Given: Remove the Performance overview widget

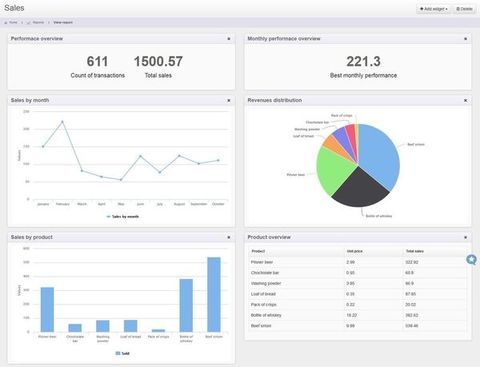Looking at the screenshot, I should tap(229, 39).
